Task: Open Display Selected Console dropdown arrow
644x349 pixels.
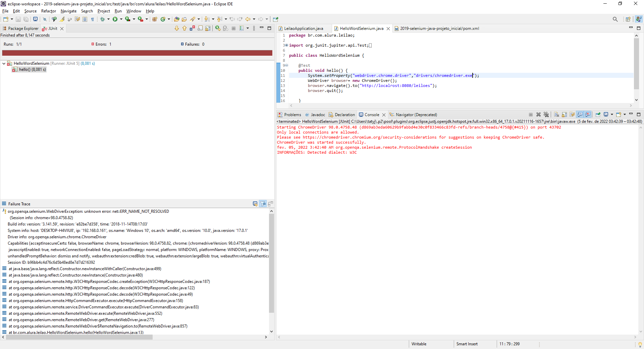Action: pos(612,114)
